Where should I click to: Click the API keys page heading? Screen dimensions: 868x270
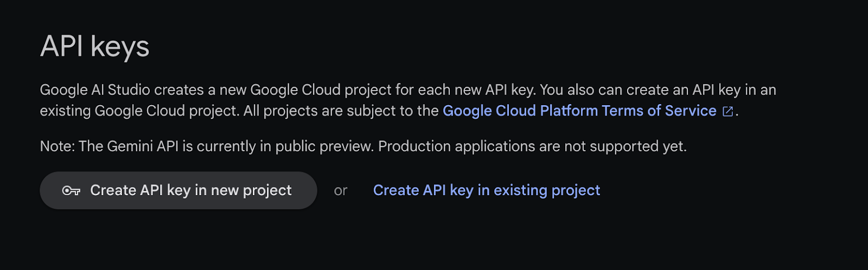(94, 47)
